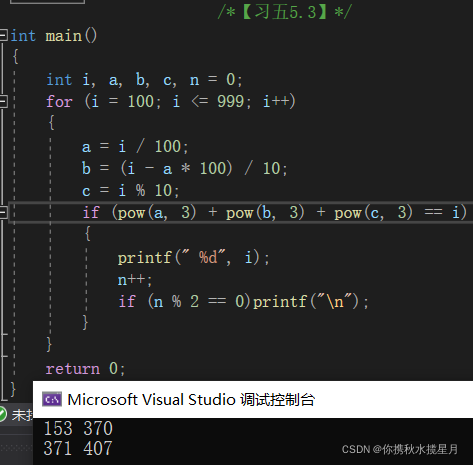473x465 pixels.
Task: Click the console output value 407
Action: (x=98, y=448)
